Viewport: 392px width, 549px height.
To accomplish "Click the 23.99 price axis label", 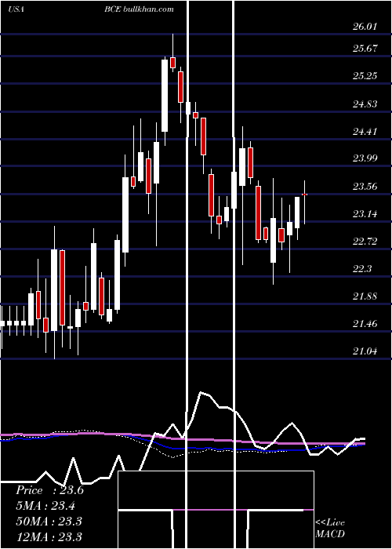I will [x=365, y=158].
